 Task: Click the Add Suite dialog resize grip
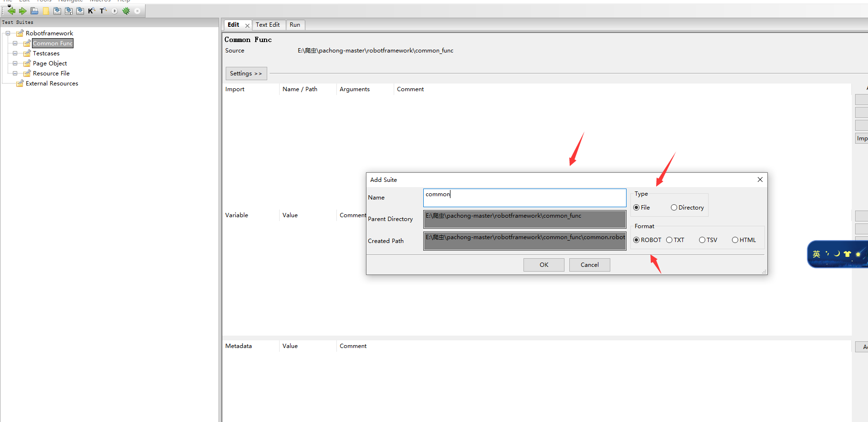[x=764, y=271]
